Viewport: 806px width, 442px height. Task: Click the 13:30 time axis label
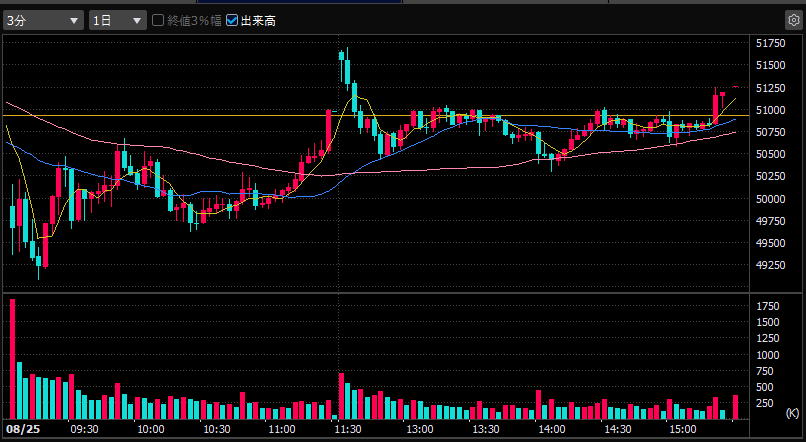click(486, 429)
